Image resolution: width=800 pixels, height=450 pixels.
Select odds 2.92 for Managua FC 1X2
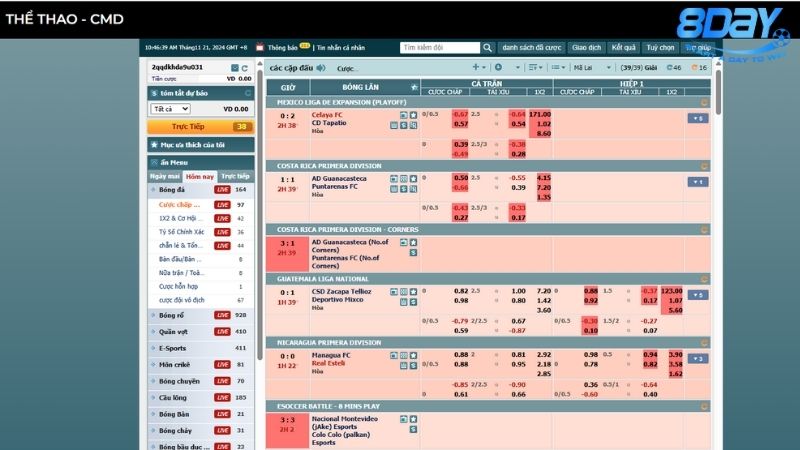pyautogui.click(x=544, y=355)
